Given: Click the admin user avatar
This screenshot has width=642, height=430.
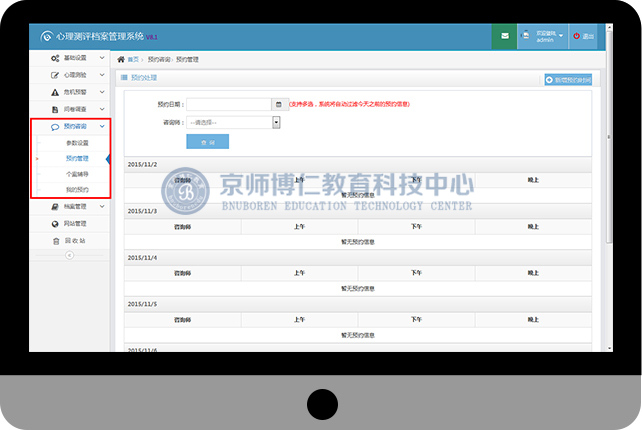Looking at the screenshot, I should tap(525, 36).
